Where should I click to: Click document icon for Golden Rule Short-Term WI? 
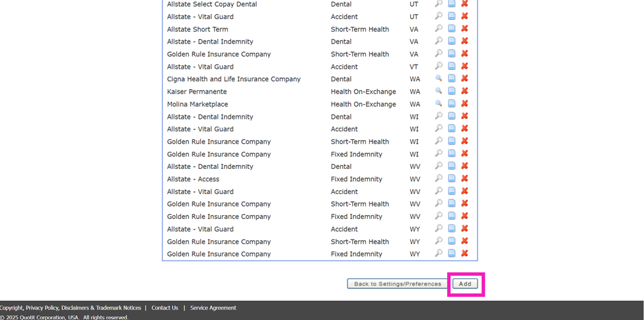(x=452, y=141)
